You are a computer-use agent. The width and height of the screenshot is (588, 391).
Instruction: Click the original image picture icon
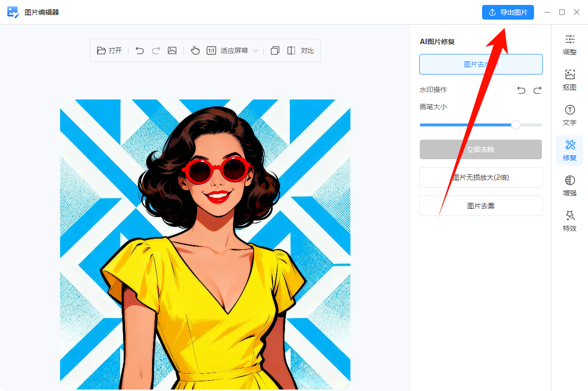coord(172,50)
